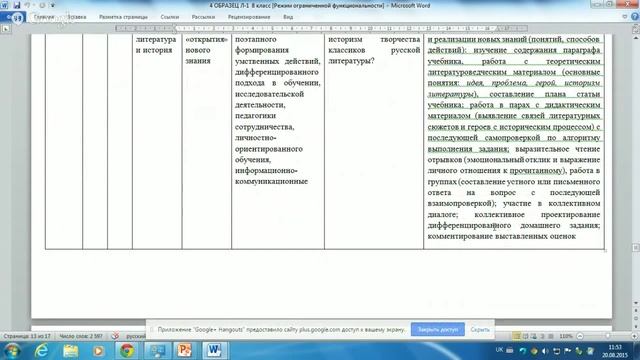Click the zoom slider handle
Screen dimensions: 640x360
tap(608, 336)
